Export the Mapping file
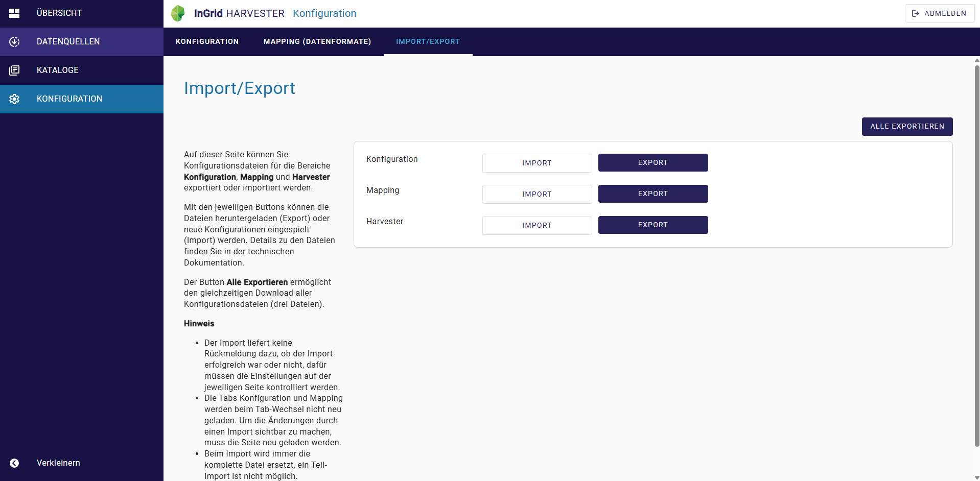The width and height of the screenshot is (980, 481). point(653,194)
